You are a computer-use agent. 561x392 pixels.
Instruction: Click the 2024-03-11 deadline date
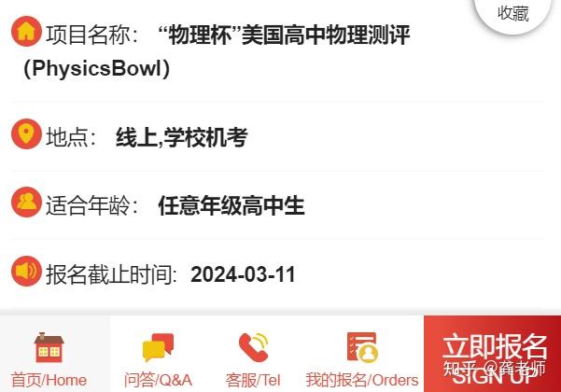pyautogui.click(x=243, y=274)
